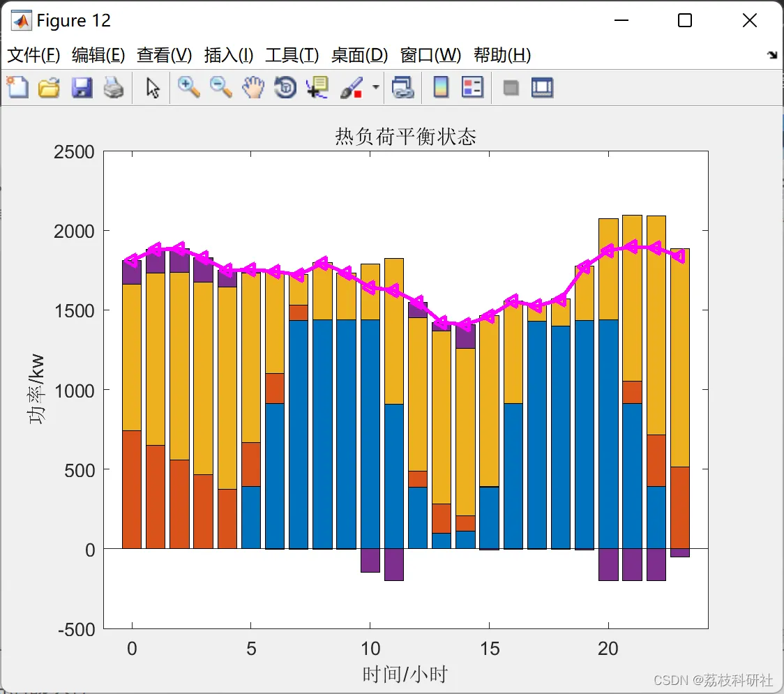Open the 编辑(E) menu
784x694 pixels.
point(98,55)
